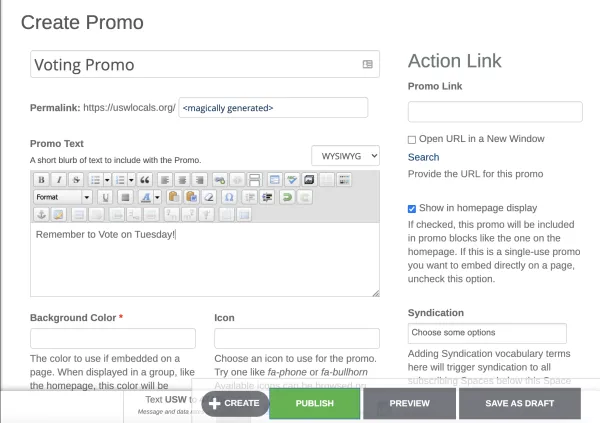600x423 pixels.
Task: Click into the Background Color field
Action: [113, 338]
